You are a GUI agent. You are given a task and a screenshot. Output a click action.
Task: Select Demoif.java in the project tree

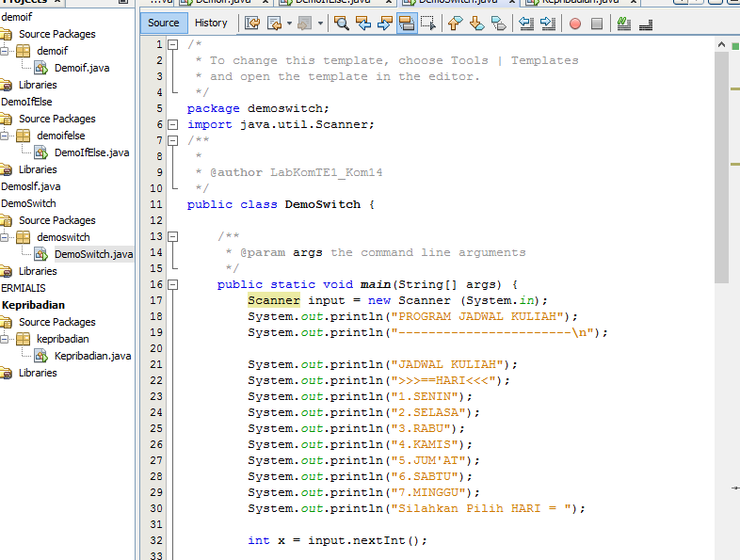pyautogui.click(x=82, y=68)
